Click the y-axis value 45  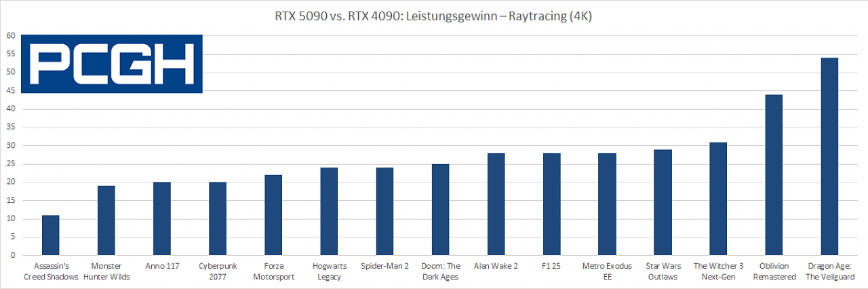click(10, 91)
